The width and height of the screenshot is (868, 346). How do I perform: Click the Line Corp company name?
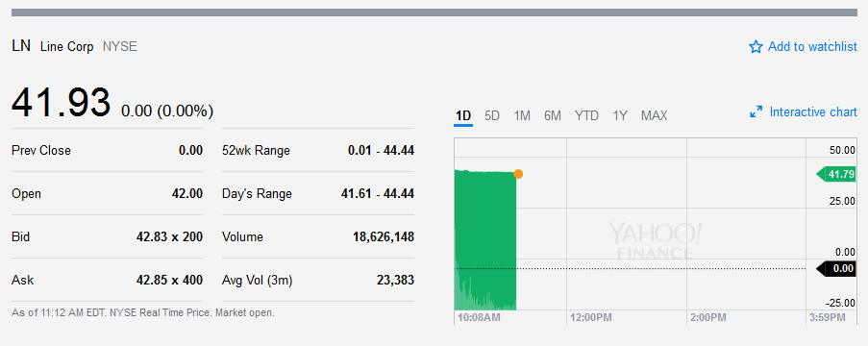tap(67, 47)
